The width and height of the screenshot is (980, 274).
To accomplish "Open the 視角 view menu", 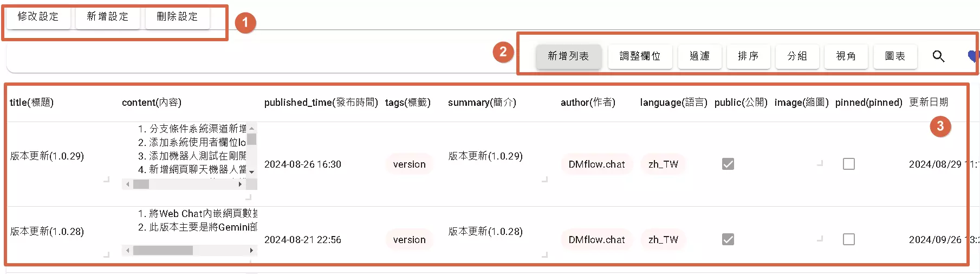I will click(x=846, y=56).
